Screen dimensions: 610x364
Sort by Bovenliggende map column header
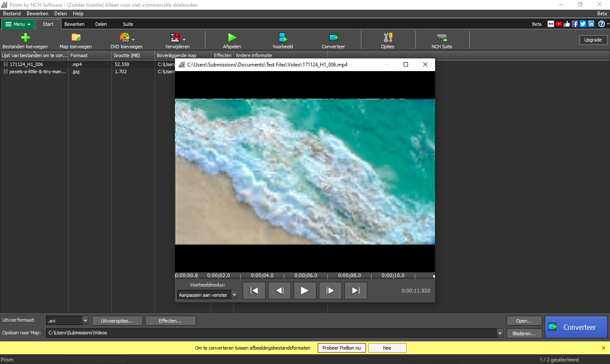pyautogui.click(x=183, y=55)
